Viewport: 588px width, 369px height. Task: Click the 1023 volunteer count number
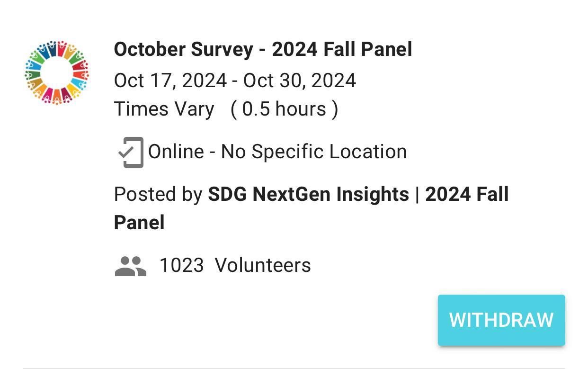click(181, 265)
